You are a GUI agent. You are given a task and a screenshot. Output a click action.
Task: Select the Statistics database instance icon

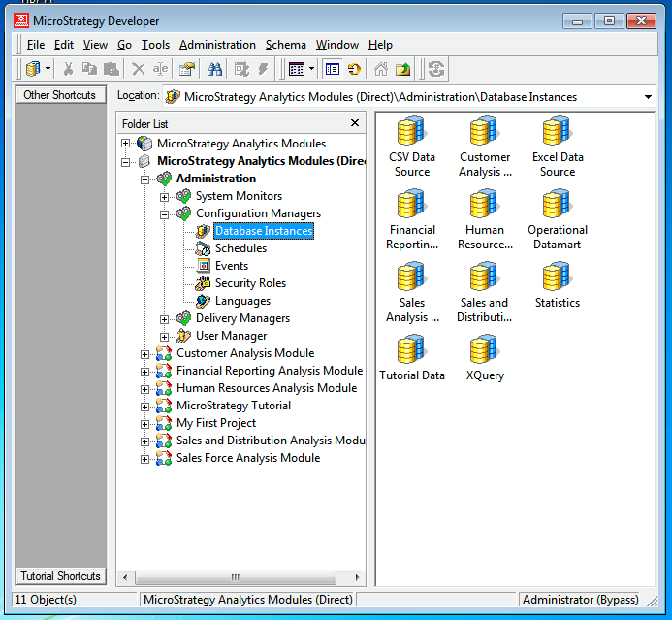click(557, 277)
